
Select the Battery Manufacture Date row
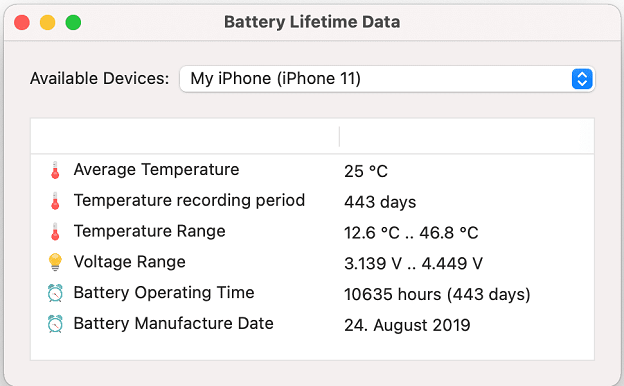312,324
